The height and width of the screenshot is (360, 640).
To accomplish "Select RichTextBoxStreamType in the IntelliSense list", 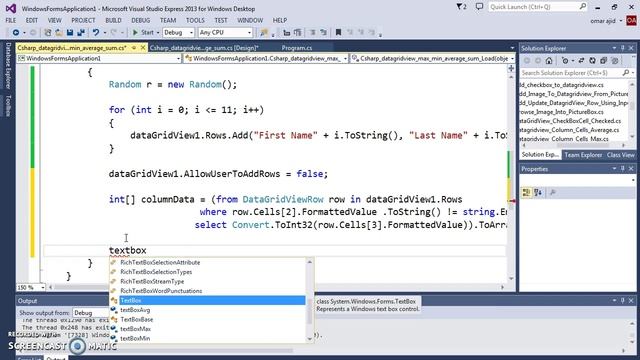I will click(x=208, y=282).
